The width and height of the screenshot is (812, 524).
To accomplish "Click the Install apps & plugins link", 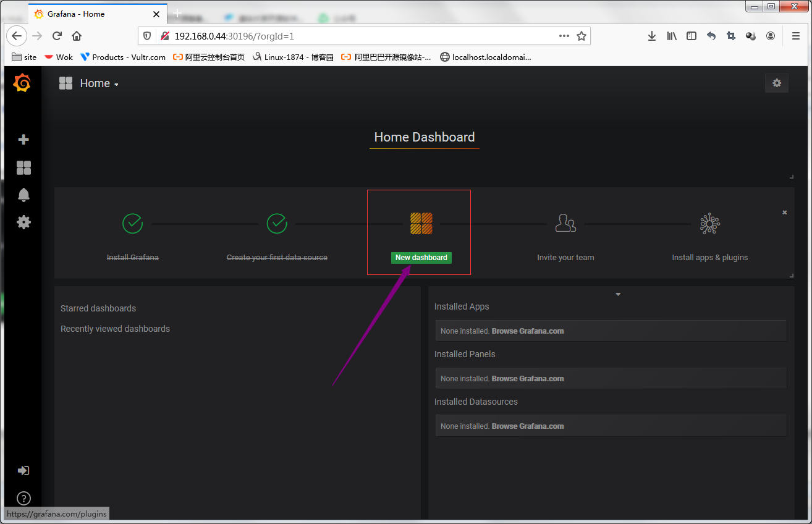I will 710,258.
